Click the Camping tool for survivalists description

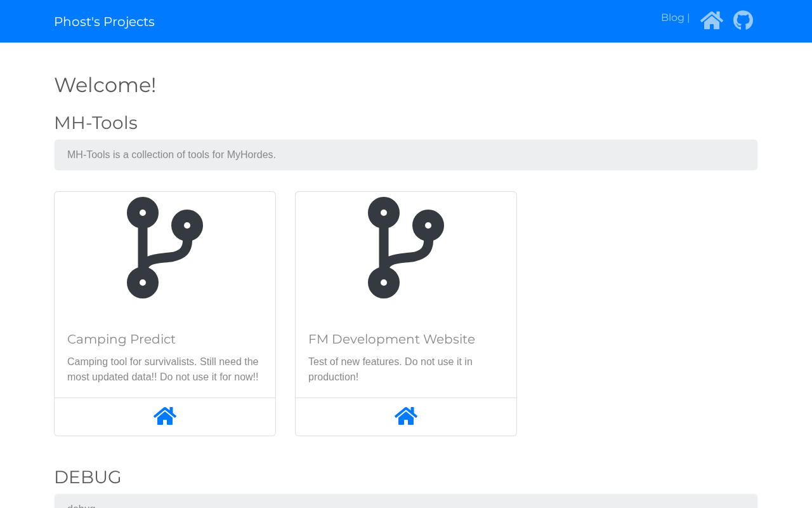coord(163,369)
